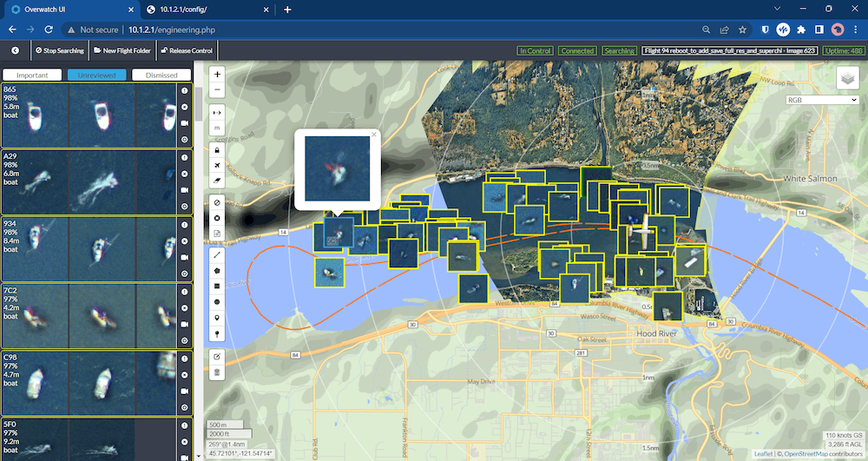Select the draw polyline tool
This screenshot has width=868, height=461.
click(217, 255)
